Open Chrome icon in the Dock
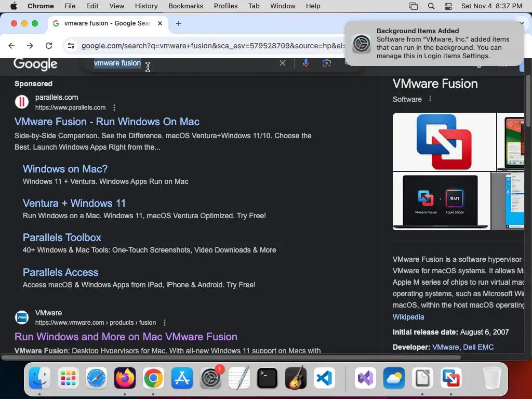The height and width of the screenshot is (399, 532). coord(153,378)
